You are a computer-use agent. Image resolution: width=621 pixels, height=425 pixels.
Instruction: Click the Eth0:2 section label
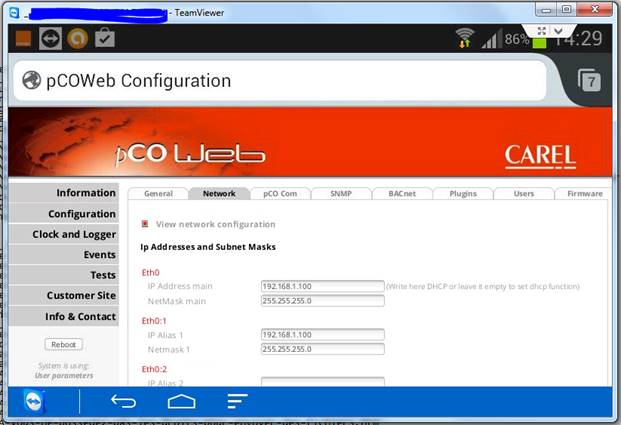click(x=154, y=369)
